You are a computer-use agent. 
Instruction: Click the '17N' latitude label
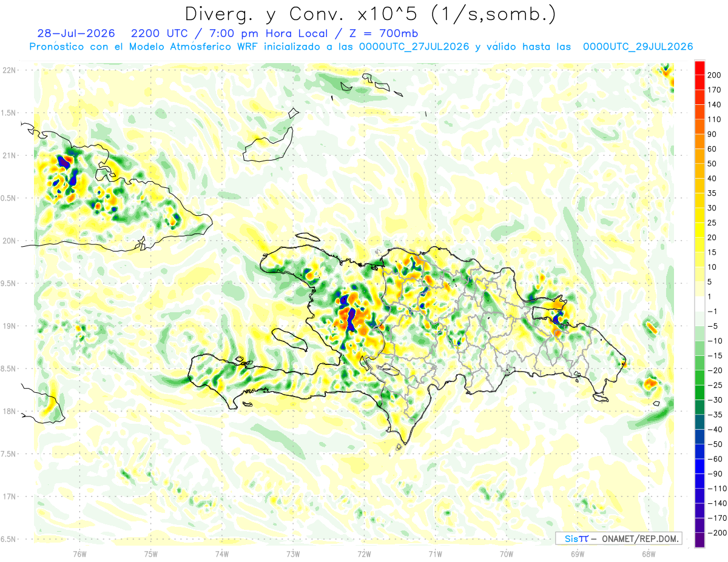pos(8,497)
